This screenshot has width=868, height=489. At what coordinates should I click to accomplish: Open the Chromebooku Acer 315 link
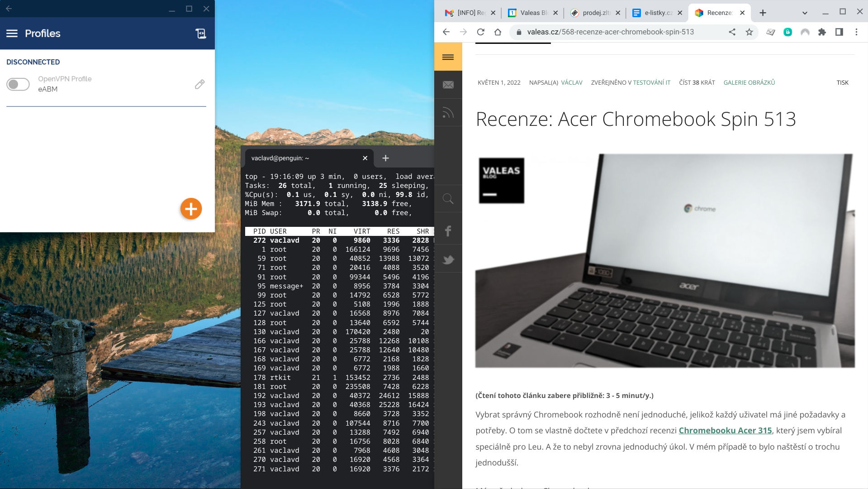[x=726, y=431]
